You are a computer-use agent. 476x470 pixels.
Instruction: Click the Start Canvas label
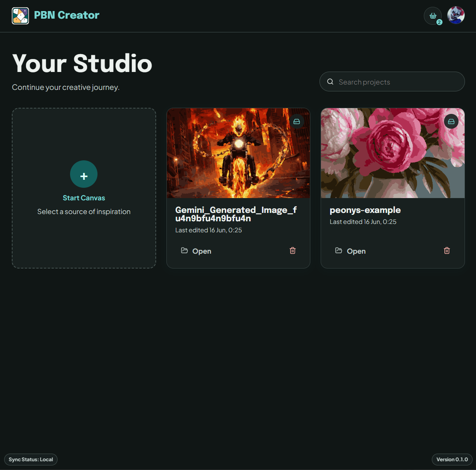(x=84, y=198)
